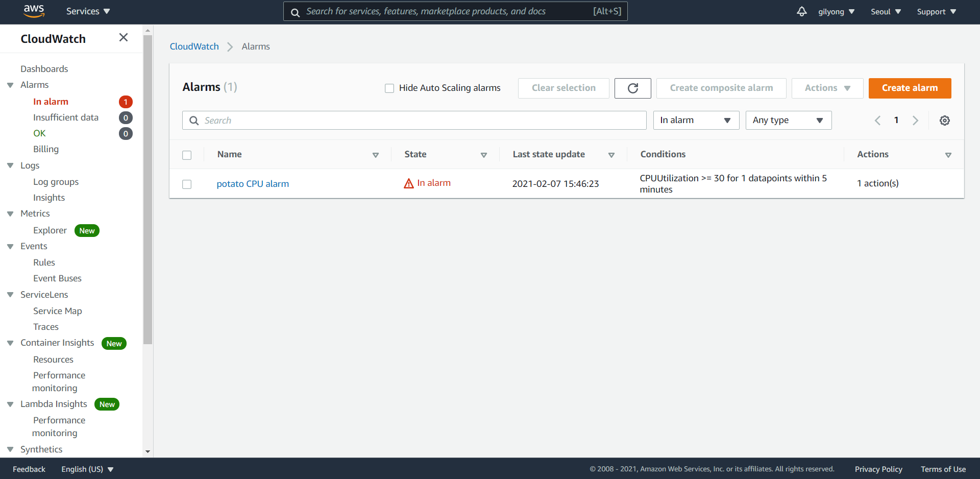Open the Services dropdown menu
This screenshot has height=479, width=980.
[88, 11]
